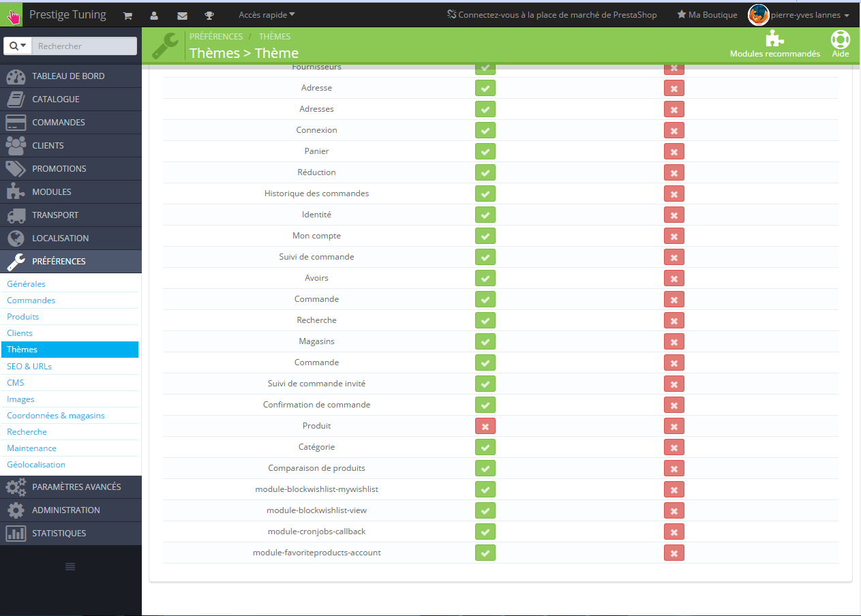This screenshot has height=616, width=861.
Task: Collapse sidebar with the hamburger icon
Action: [70, 567]
